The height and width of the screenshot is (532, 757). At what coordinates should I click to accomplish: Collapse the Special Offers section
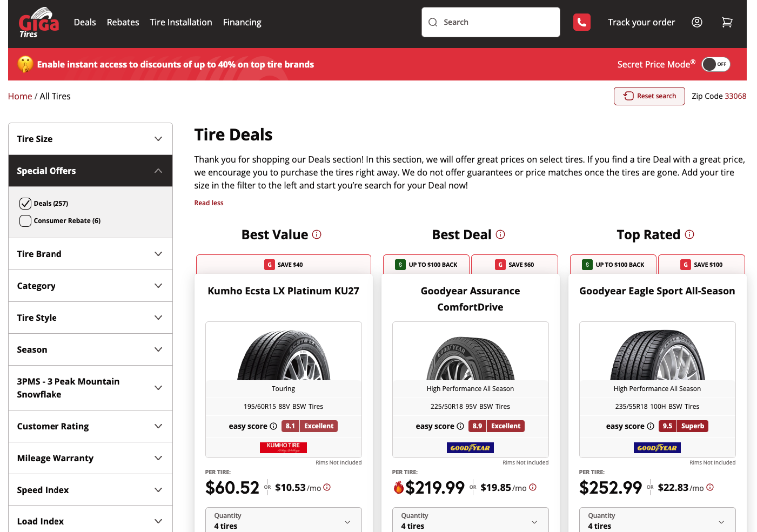pyautogui.click(x=90, y=171)
